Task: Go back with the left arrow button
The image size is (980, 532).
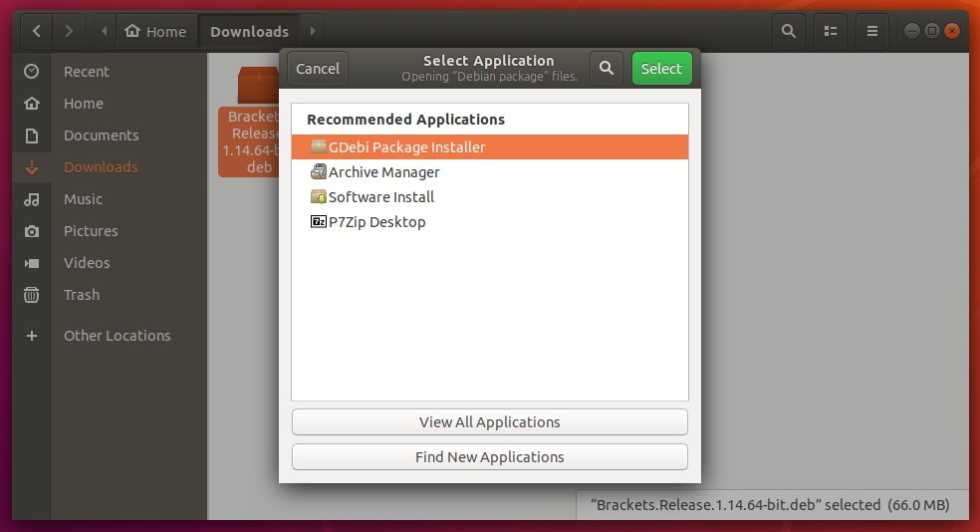Action: [x=36, y=31]
